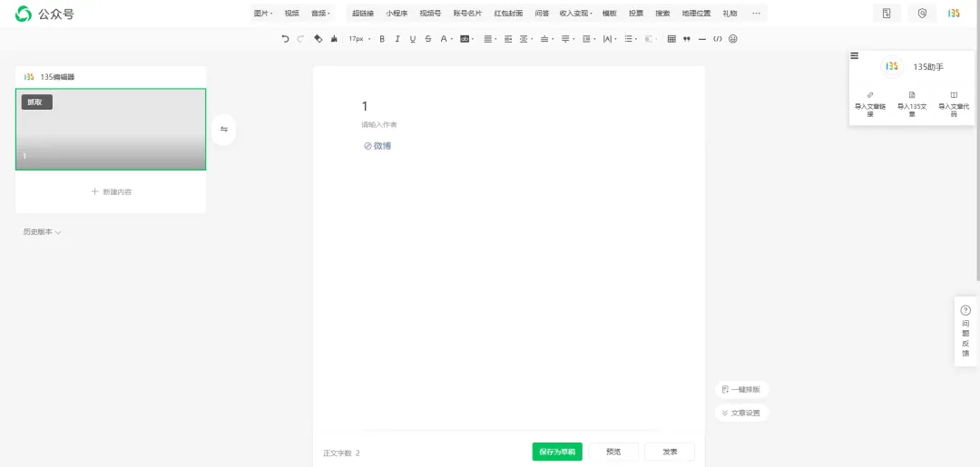Click the 视频 insert option
The height and width of the screenshot is (467, 980).
pyautogui.click(x=292, y=13)
